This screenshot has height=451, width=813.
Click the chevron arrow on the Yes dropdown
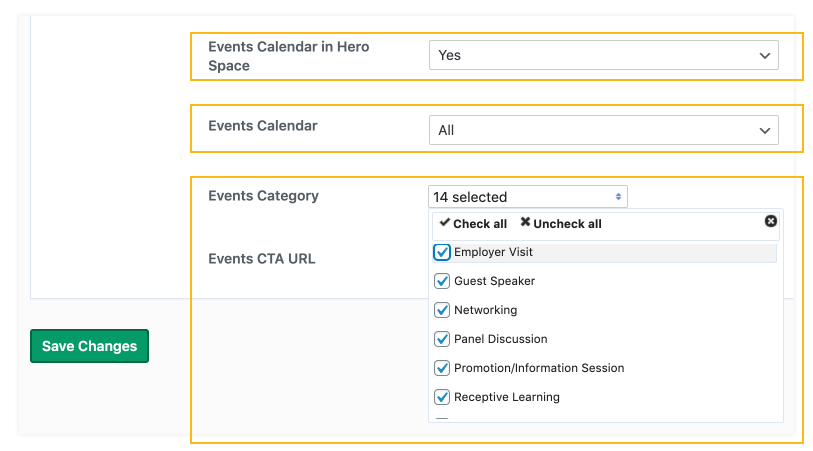[x=765, y=56]
